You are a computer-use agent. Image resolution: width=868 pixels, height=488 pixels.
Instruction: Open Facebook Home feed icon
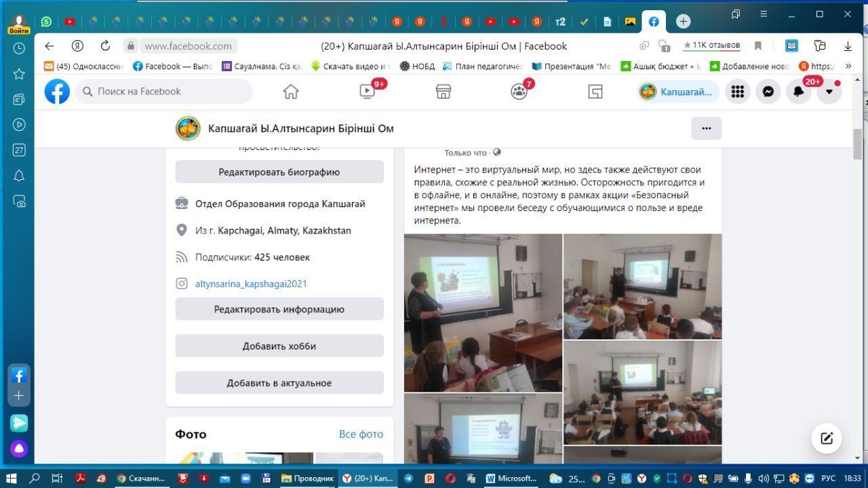tap(291, 92)
